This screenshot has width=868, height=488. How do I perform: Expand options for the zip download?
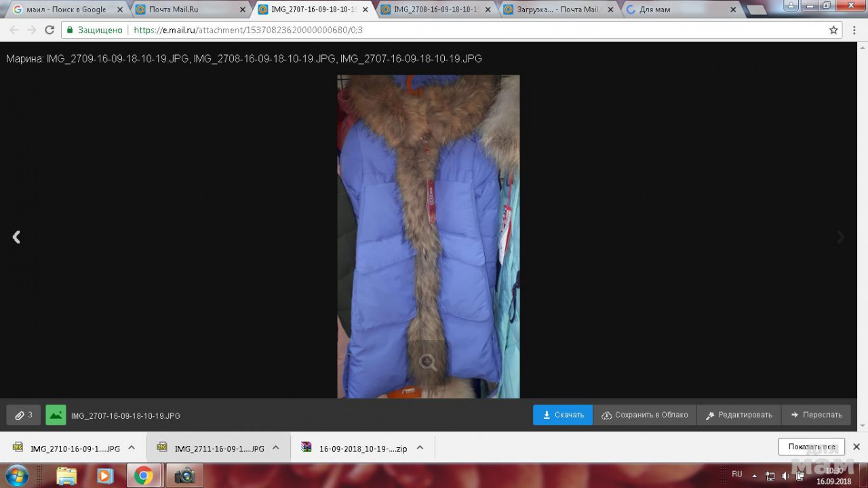pyautogui.click(x=420, y=448)
